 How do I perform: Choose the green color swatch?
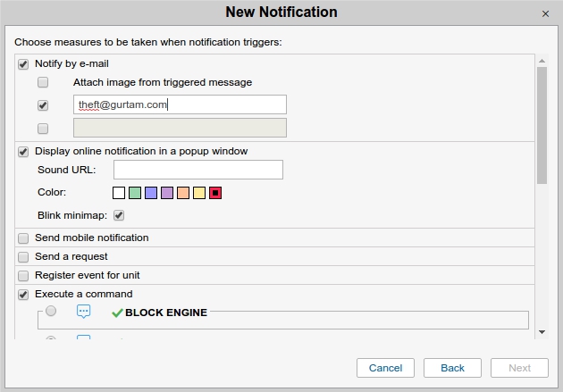tap(135, 193)
